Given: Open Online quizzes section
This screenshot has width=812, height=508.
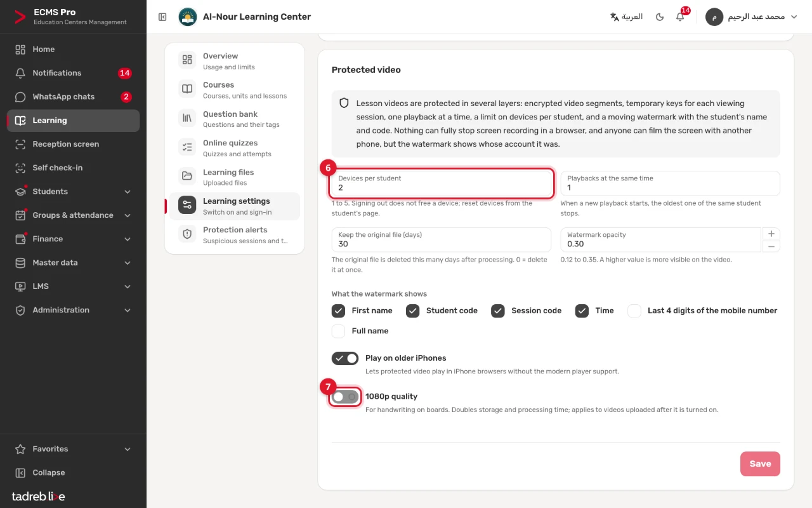Looking at the screenshot, I should point(235,148).
